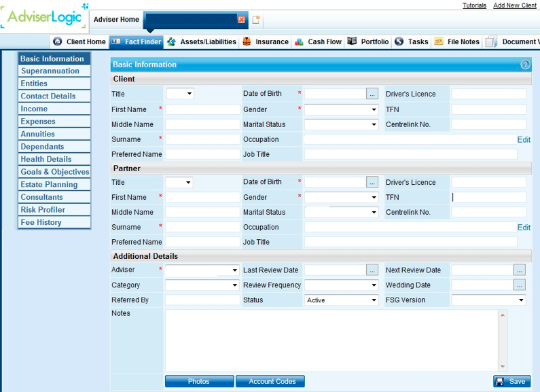Click the Client Job Title field
This screenshot has width=540, height=392.
click(410, 154)
